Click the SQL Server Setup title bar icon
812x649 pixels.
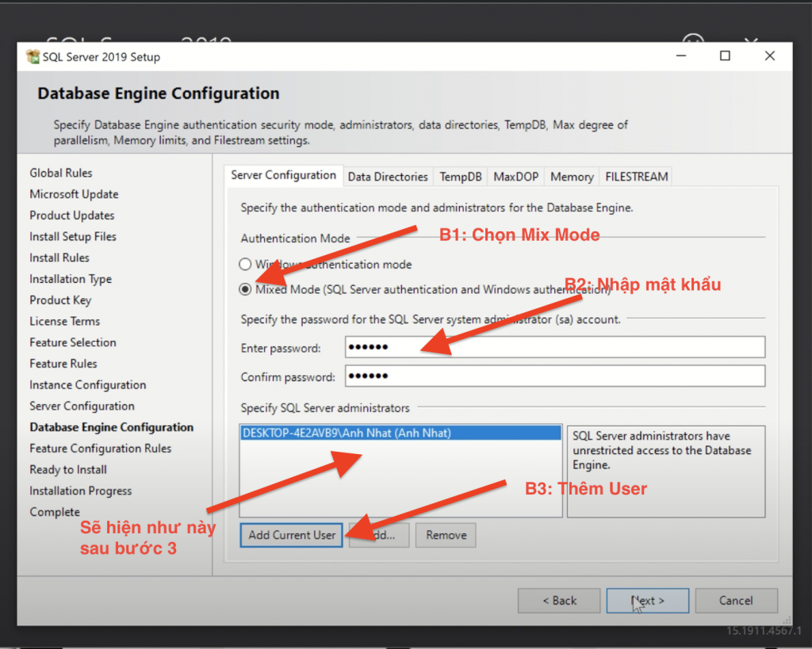pos(33,56)
